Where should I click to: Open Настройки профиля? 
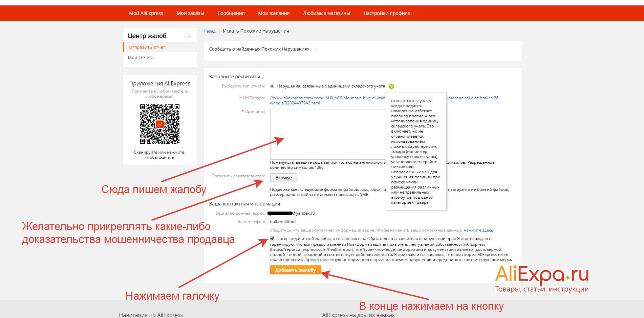coord(387,13)
